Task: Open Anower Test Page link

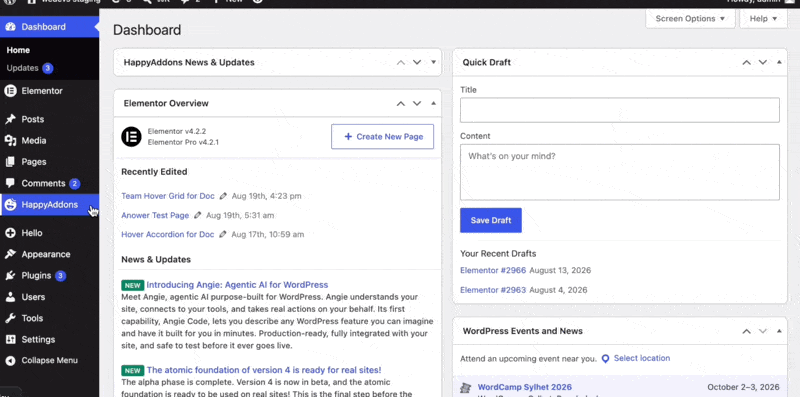Action: [155, 215]
